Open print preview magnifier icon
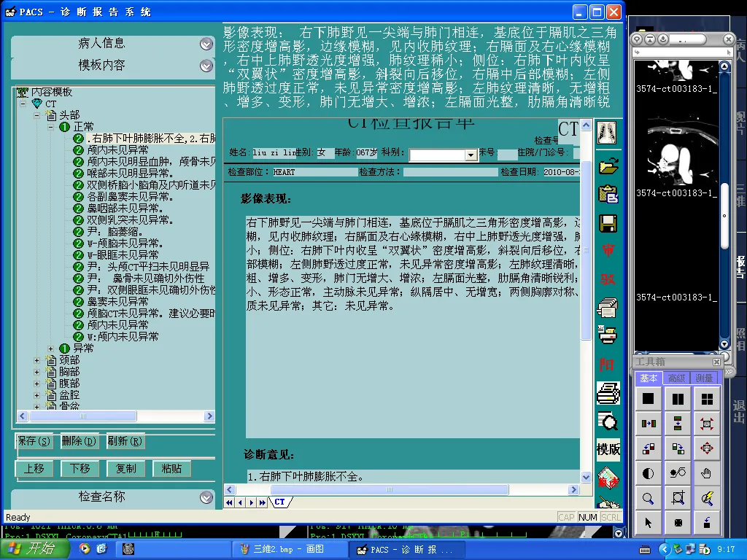Screen dimensions: 747x560 click(608, 421)
